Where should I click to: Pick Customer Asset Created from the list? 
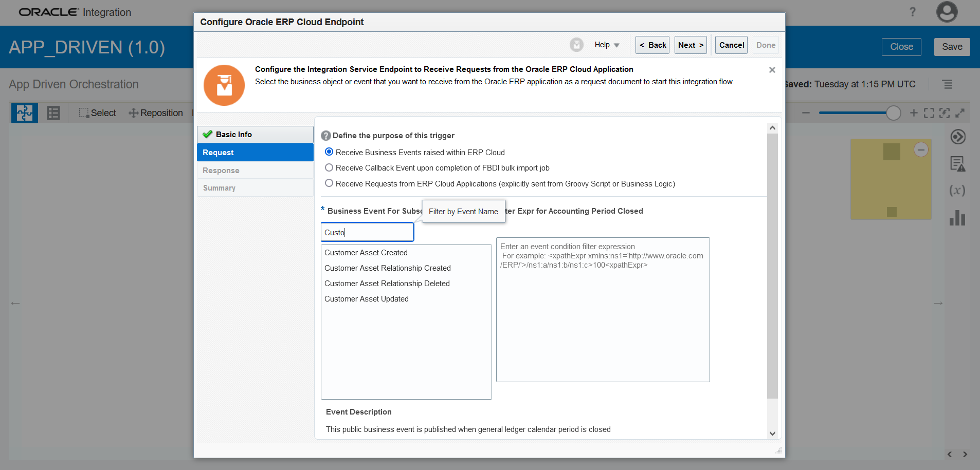point(366,252)
